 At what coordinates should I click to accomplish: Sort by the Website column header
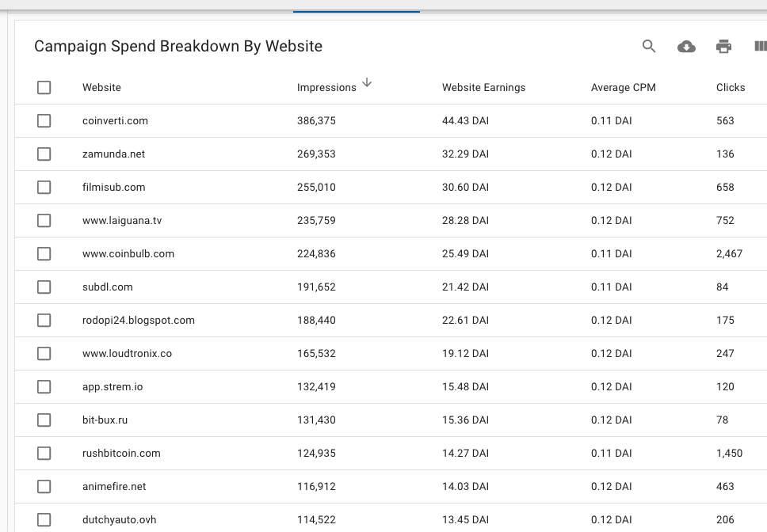101,87
